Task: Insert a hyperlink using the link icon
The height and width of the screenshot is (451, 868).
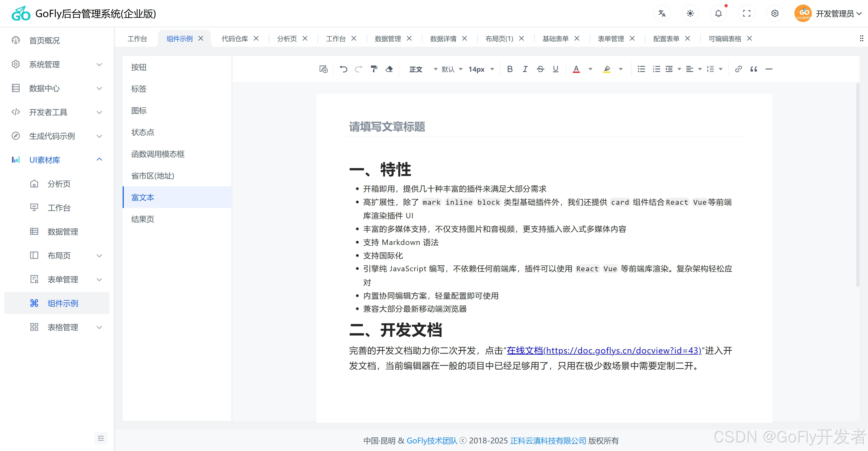Action: tap(738, 69)
